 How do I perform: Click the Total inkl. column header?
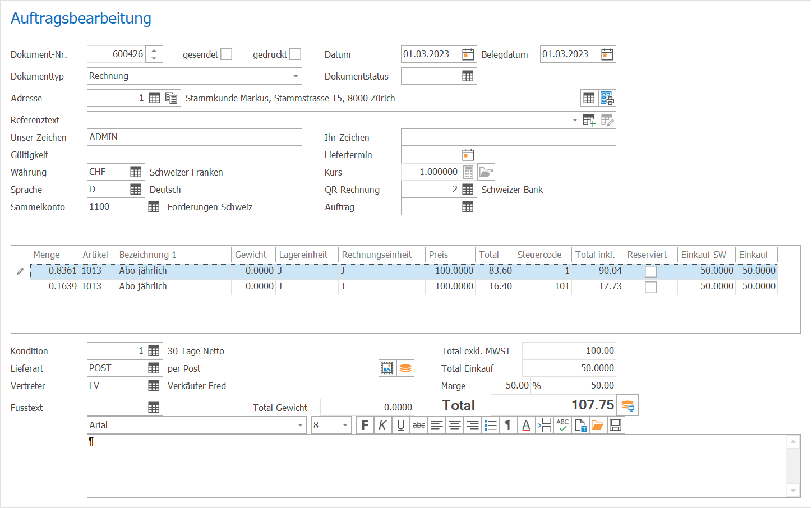coord(598,255)
